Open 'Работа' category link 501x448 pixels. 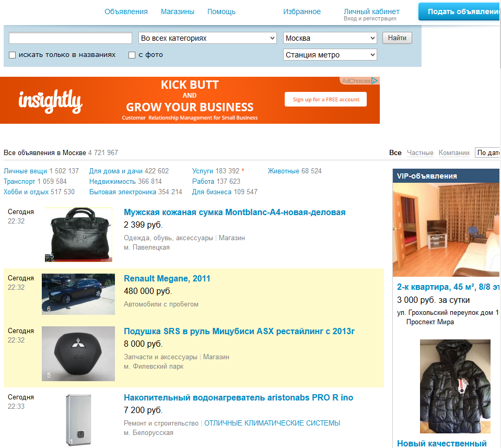coord(203,181)
